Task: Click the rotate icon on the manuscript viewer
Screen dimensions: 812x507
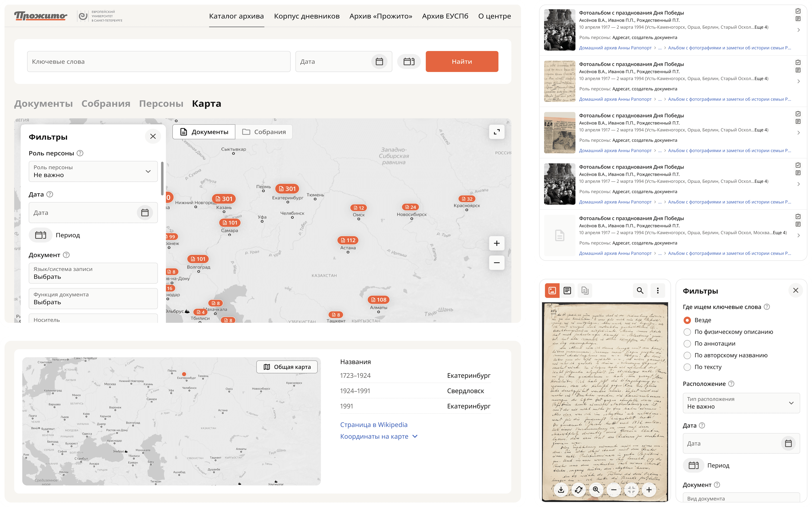Action: click(578, 490)
